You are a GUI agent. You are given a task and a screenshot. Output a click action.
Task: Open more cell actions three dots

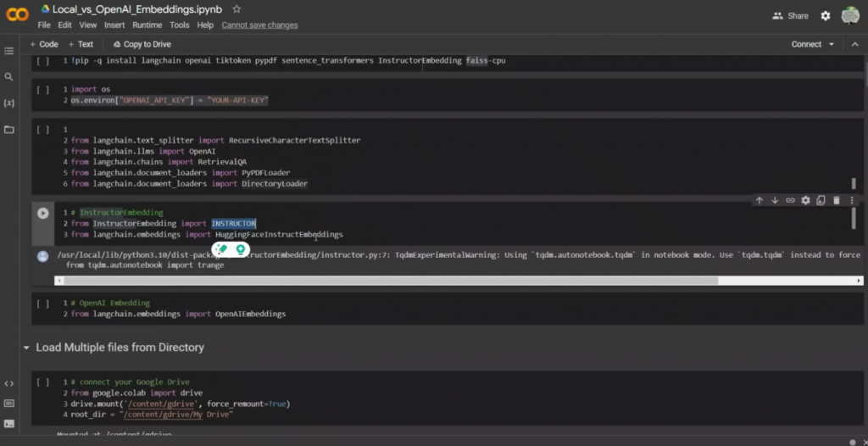coord(852,201)
